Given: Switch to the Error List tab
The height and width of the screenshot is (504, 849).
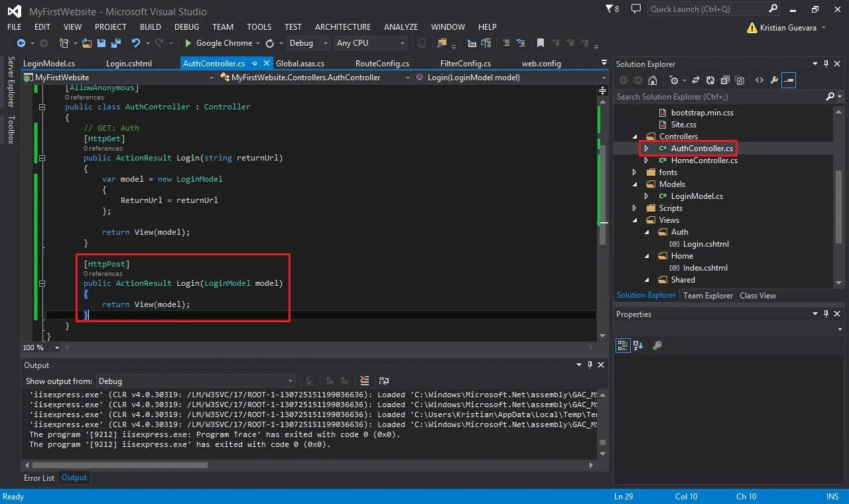Looking at the screenshot, I should [39, 477].
